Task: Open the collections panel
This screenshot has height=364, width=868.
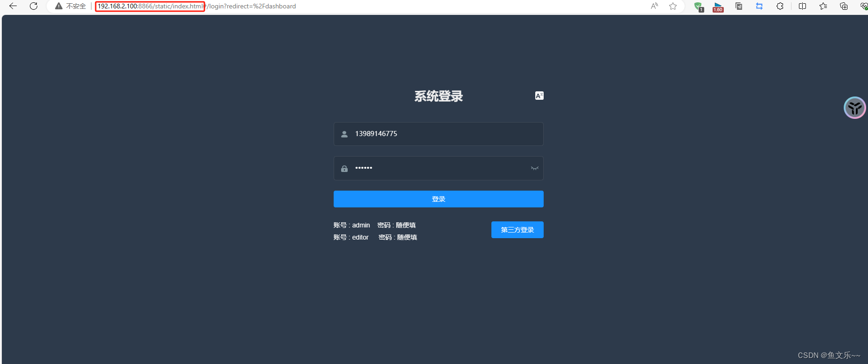Action: pyautogui.click(x=844, y=6)
